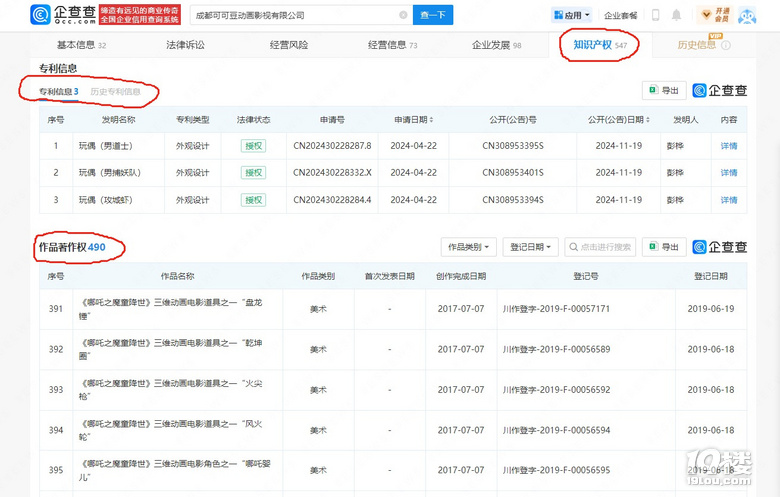Click registration date 2019-06-19
The height and width of the screenshot is (497, 780).
tap(711, 309)
